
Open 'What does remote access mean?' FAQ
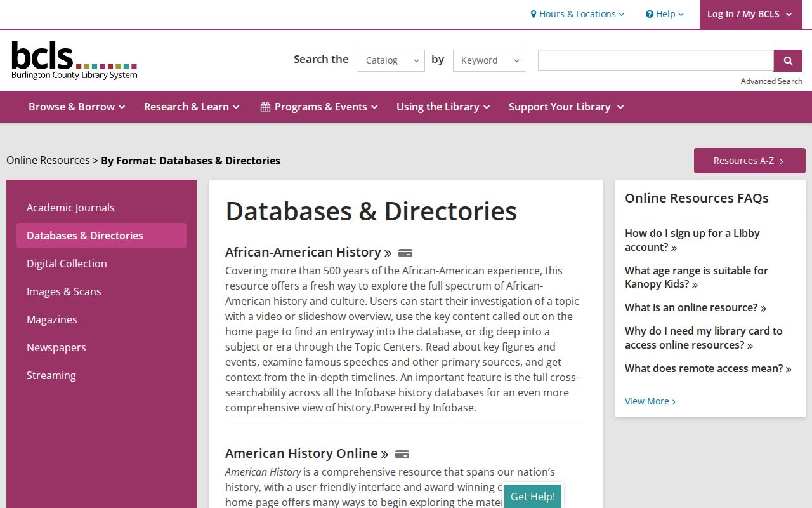tap(708, 368)
